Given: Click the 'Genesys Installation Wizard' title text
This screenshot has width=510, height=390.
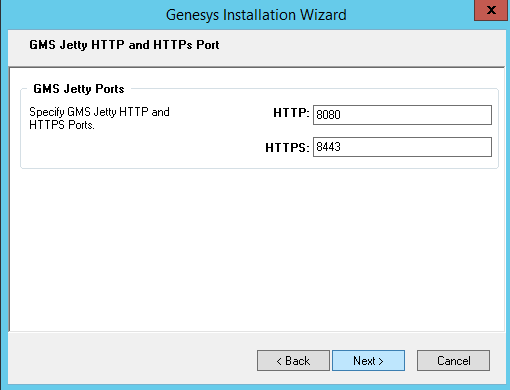Looking at the screenshot, I should click(x=256, y=15).
